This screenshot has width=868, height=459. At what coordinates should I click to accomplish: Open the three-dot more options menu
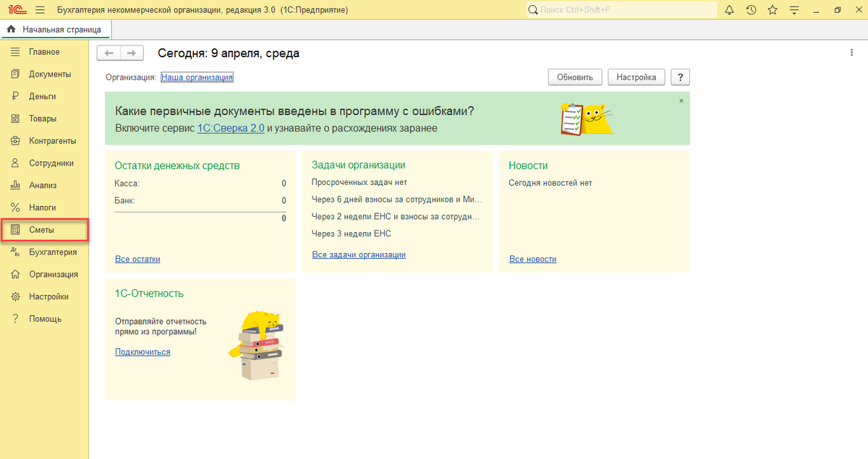point(851,53)
